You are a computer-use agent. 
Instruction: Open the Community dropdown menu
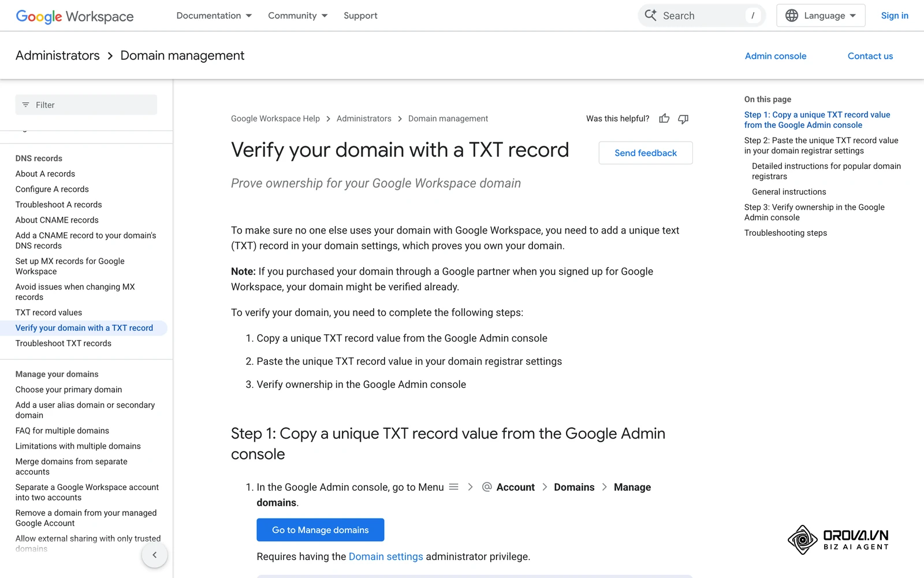[x=297, y=16]
